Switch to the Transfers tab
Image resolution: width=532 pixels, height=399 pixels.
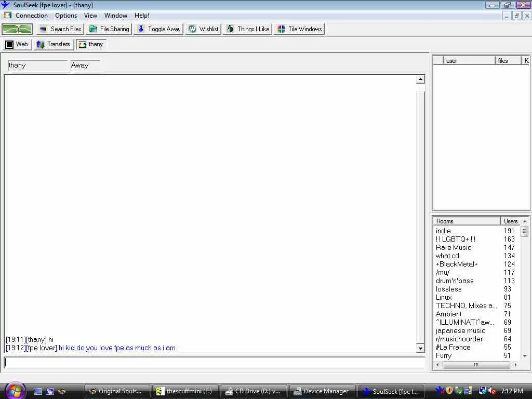point(54,45)
